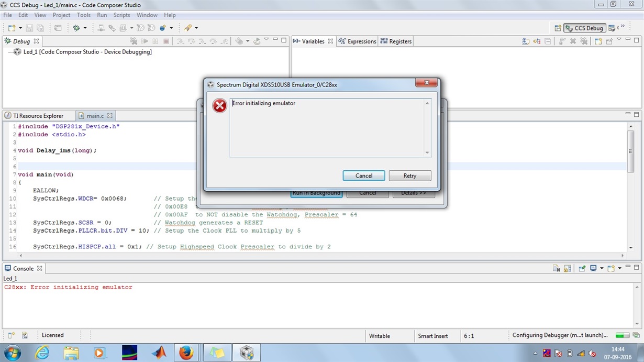Select the Console view tab
The height and width of the screenshot is (362, 644).
pos(23,268)
